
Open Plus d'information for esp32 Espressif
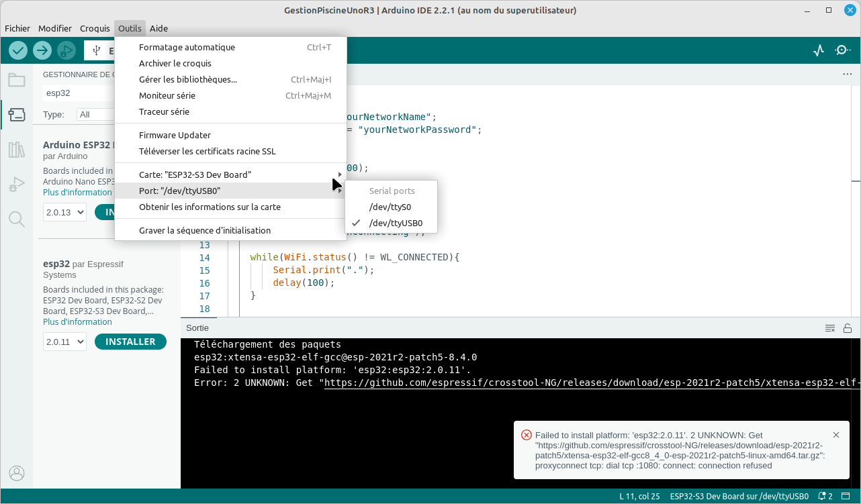pyautogui.click(x=77, y=322)
